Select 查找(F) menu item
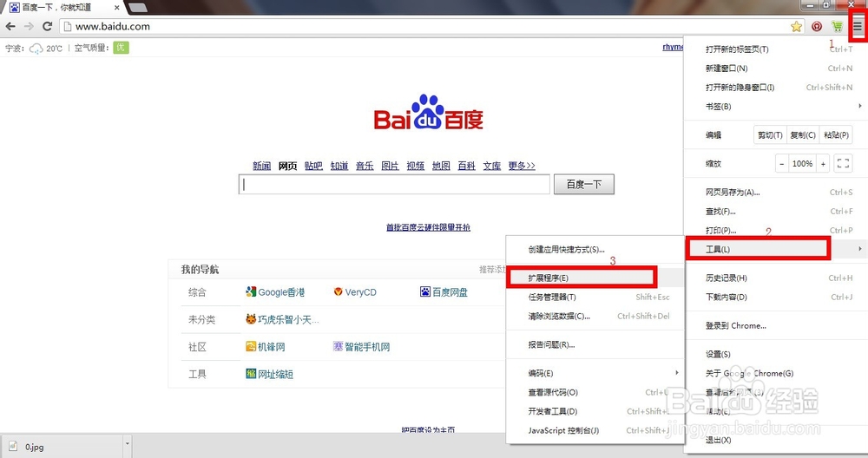Image resolution: width=868 pixels, height=458 pixels. pyautogui.click(x=775, y=212)
